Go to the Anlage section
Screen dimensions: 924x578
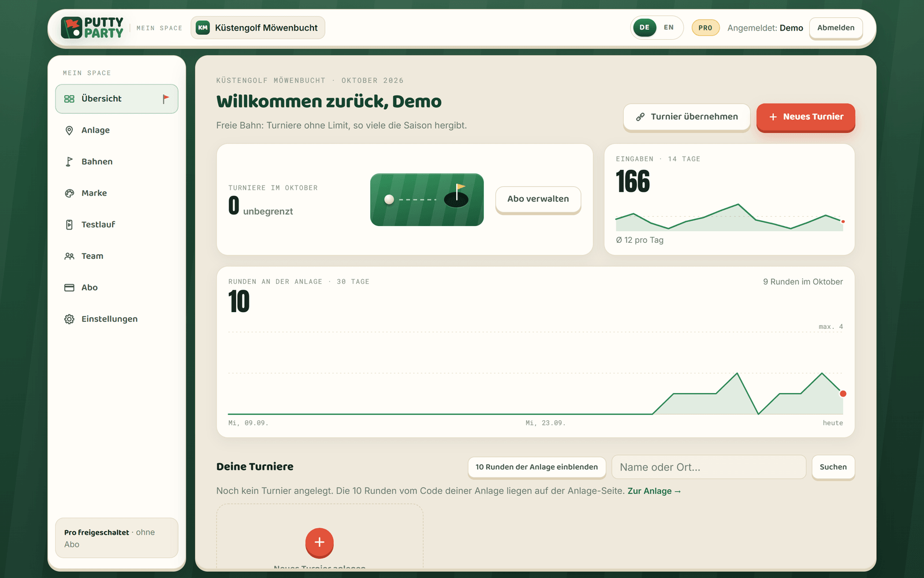pyautogui.click(x=117, y=131)
